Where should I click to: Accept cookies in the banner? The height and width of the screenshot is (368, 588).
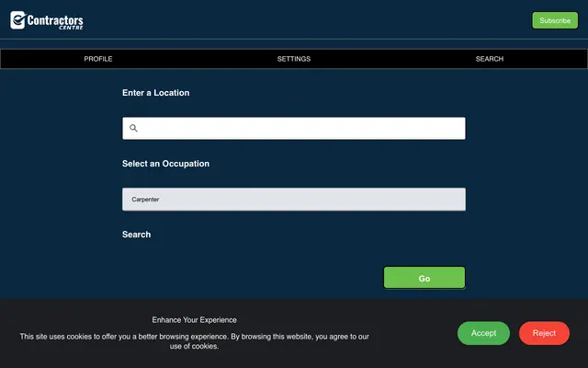(x=483, y=333)
